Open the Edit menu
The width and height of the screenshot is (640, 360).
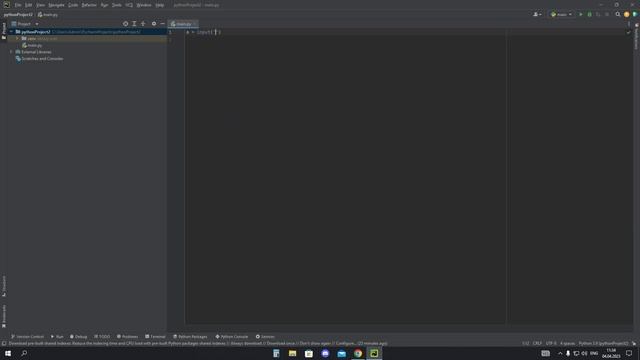click(x=29, y=5)
